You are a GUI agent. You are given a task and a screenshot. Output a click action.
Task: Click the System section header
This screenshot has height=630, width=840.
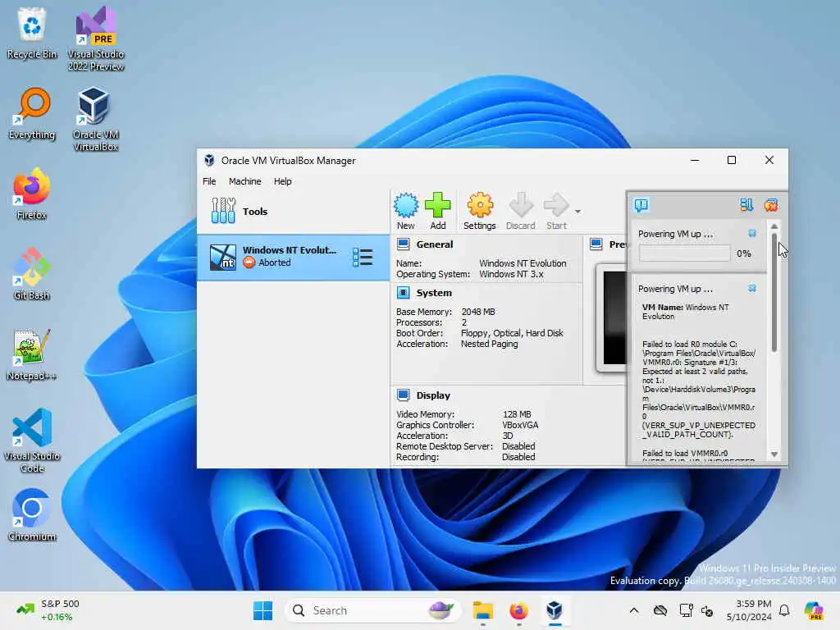(434, 293)
